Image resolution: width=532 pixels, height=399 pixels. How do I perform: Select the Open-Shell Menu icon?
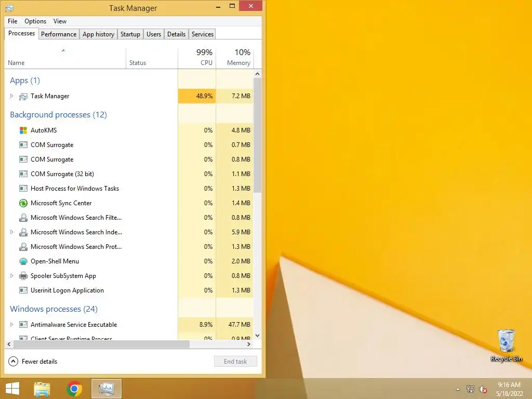coord(23,261)
